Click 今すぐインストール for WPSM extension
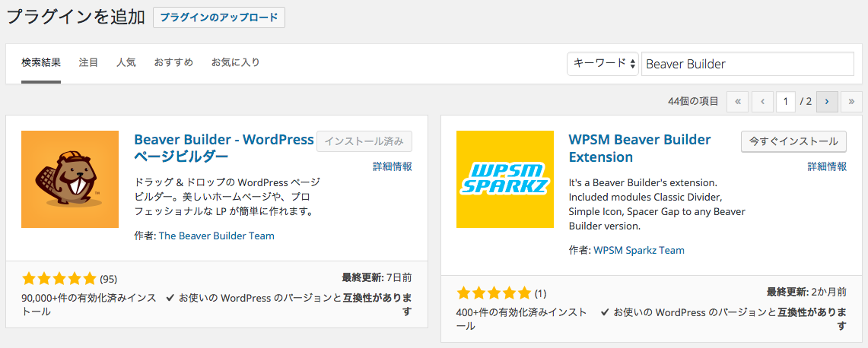The width and height of the screenshot is (868, 348). tap(793, 141)
